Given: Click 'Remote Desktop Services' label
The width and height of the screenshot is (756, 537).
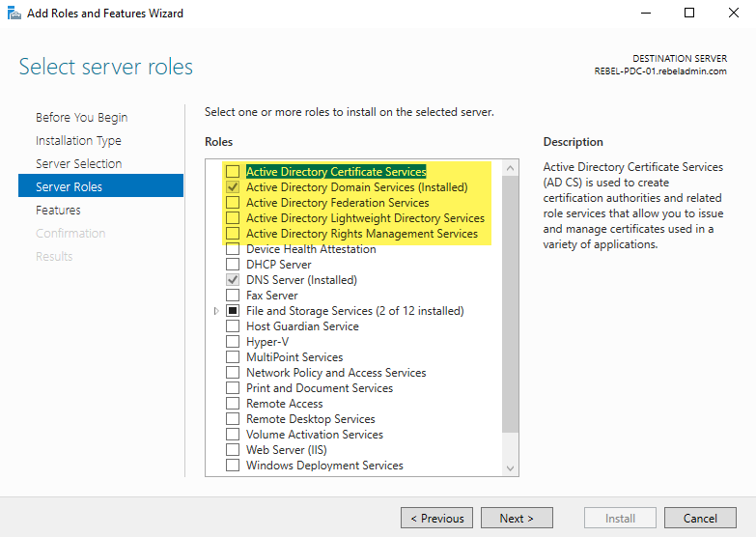Looking at the screenshot, I should [311, 419].
